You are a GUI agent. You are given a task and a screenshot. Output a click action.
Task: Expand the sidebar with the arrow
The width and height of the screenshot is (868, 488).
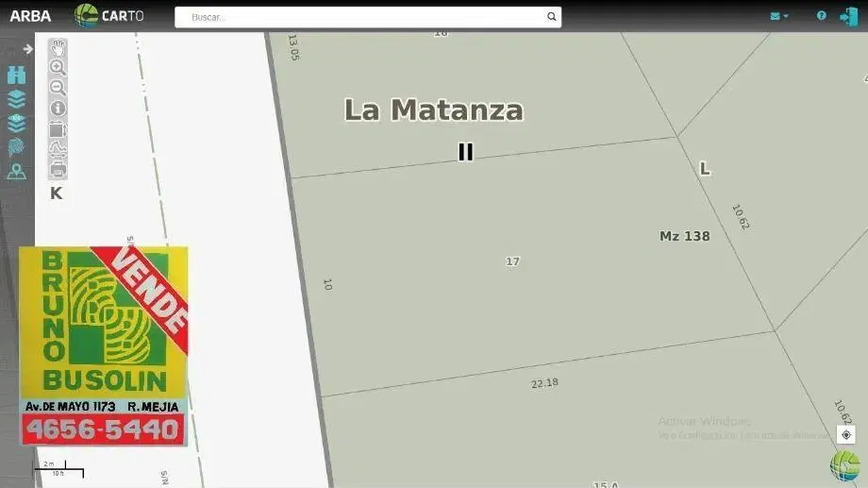[x=27, y=49]
